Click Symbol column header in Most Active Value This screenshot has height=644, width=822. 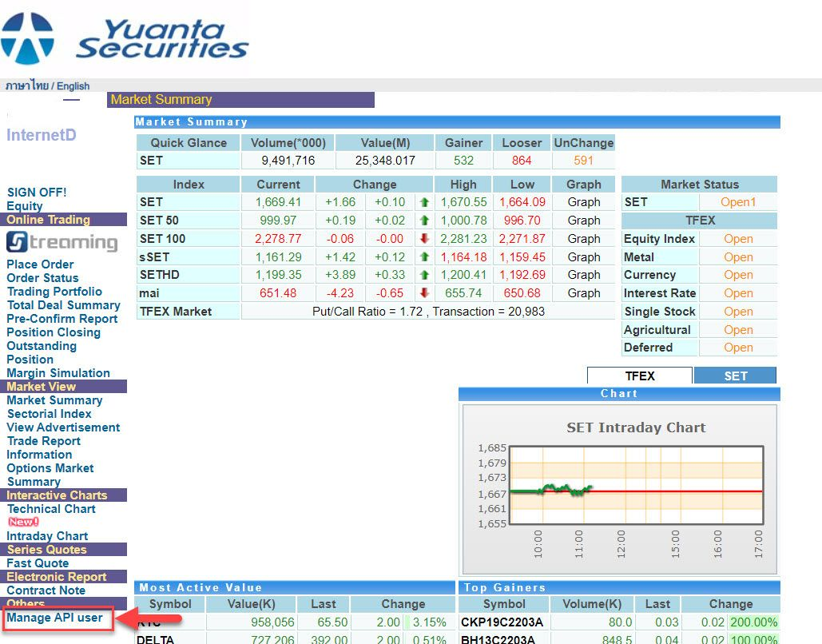click(x=170, y=604)
